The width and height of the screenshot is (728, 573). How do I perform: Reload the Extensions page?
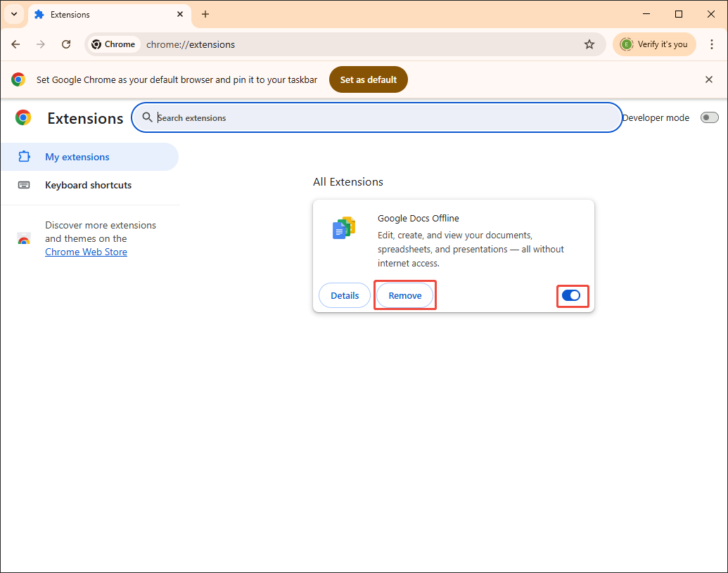(66, 44)
